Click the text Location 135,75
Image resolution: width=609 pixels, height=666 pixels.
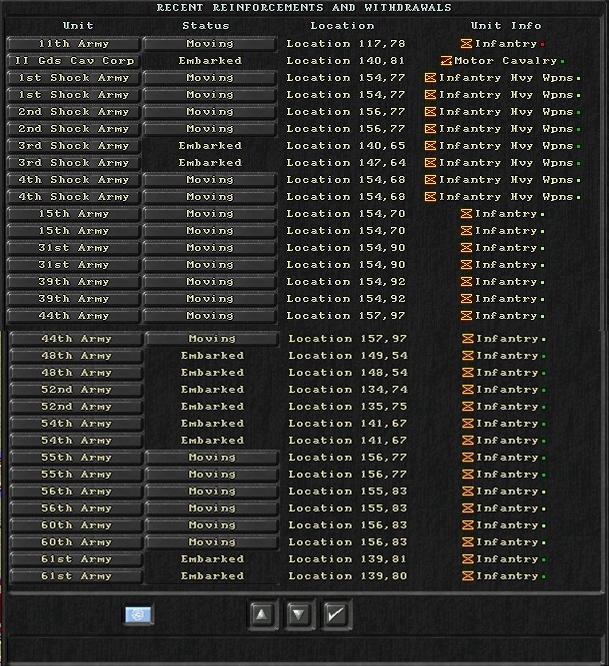[348, 406]
